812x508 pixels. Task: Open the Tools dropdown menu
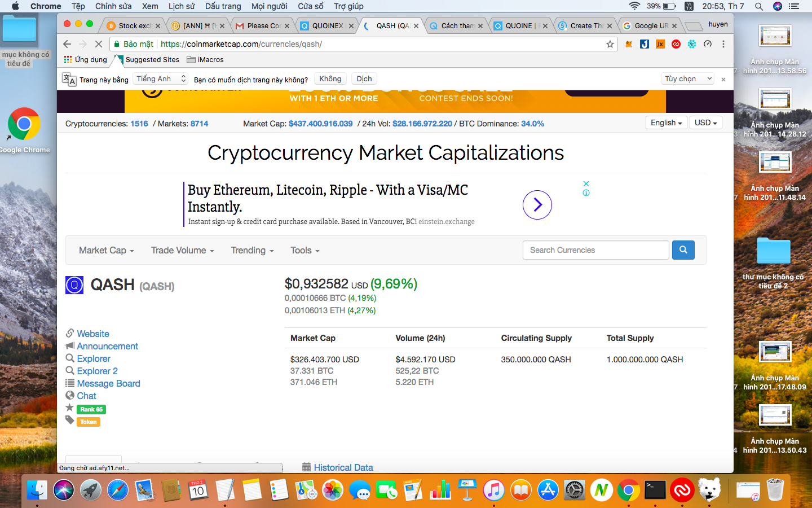[305, 250]
